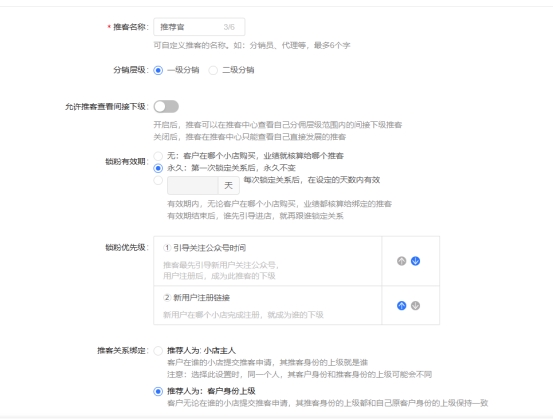Select 推荐人为: 客户身份上级 radio
This screenshot has width=553, height=420.
[x=158, y=391]
